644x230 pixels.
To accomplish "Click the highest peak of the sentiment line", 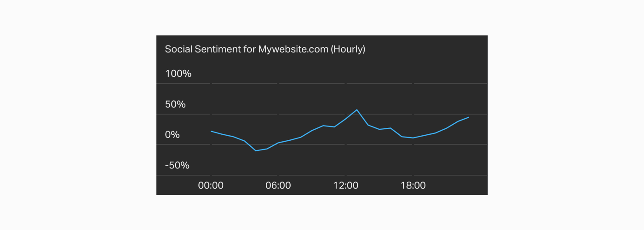I will tap(357, 109).
